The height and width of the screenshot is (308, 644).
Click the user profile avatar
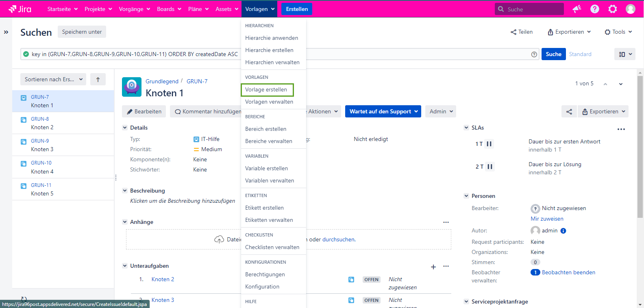630,9
